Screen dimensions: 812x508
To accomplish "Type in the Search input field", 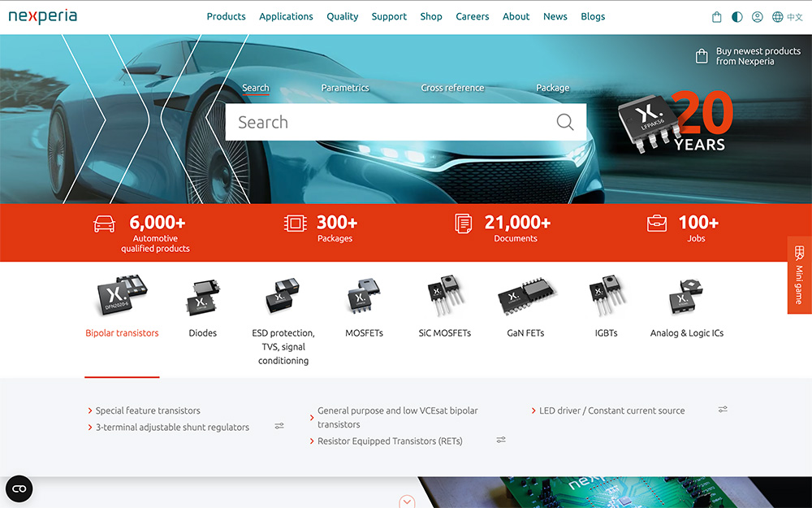I will coord(390,123).
